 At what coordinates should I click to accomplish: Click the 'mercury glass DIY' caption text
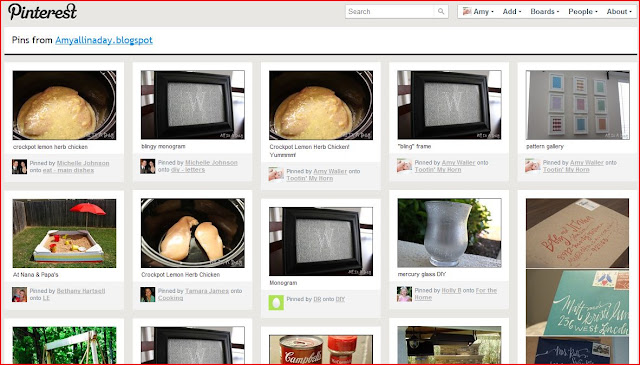tap(422, 274)
